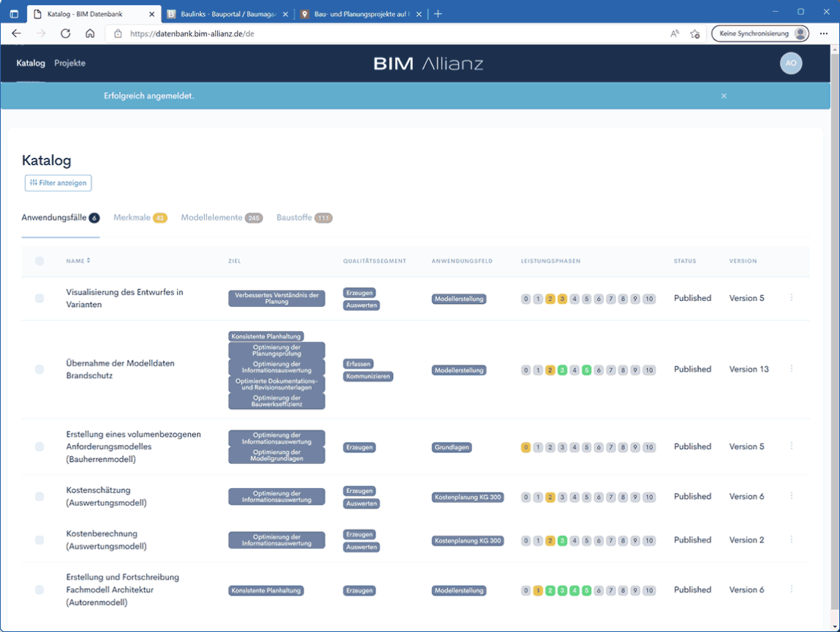Open the tab actions menu icon
The image size is (840, 632).
click(14, 14)
